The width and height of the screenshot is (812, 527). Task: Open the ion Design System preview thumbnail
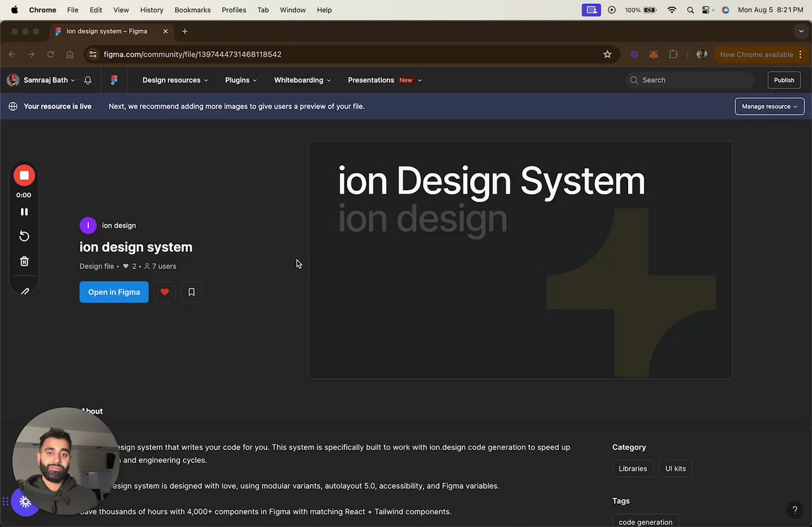[520, 260]
